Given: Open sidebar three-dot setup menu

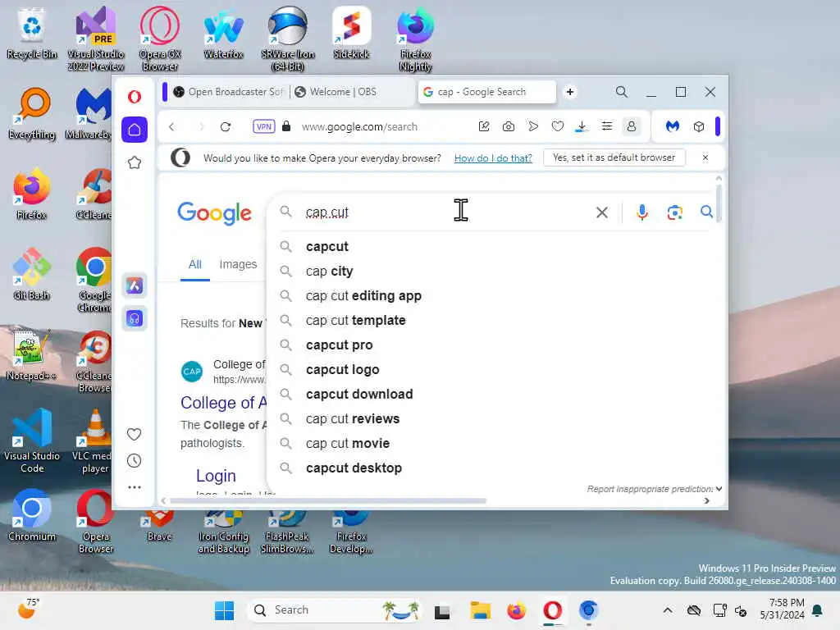Looking at the screenshot, I should coord(135,487).
